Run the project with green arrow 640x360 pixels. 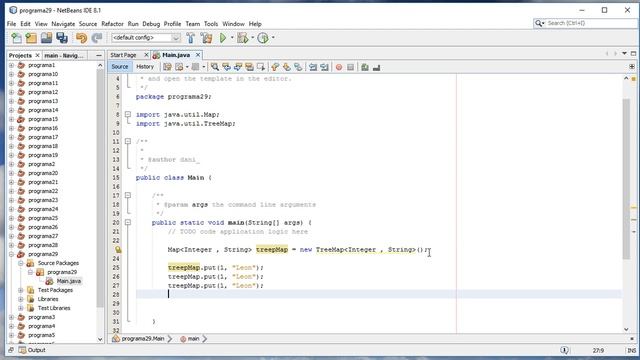[223, 38]
